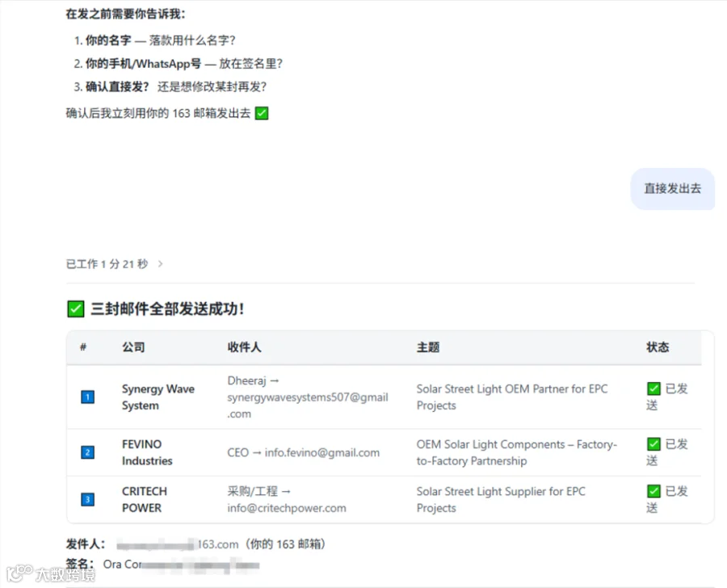Click 'Solar Street Light Supplier for EPC Projects'
Screen dimensions: 727x588
501,499
